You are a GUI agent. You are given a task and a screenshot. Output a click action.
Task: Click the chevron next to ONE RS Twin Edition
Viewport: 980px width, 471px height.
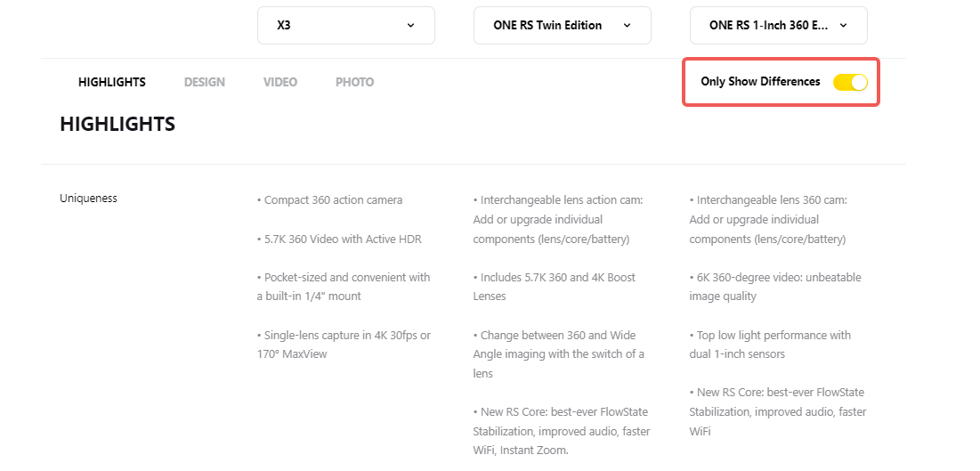(627, 26)
